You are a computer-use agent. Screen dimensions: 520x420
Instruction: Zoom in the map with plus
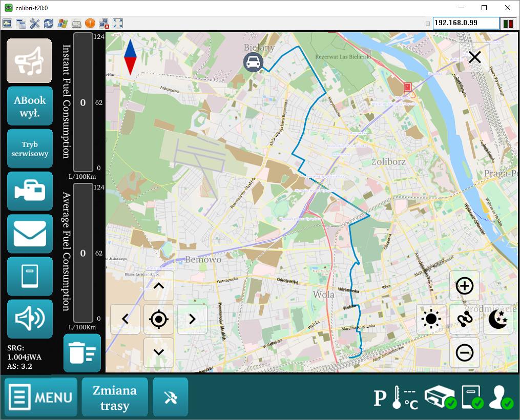pos(465,286)
